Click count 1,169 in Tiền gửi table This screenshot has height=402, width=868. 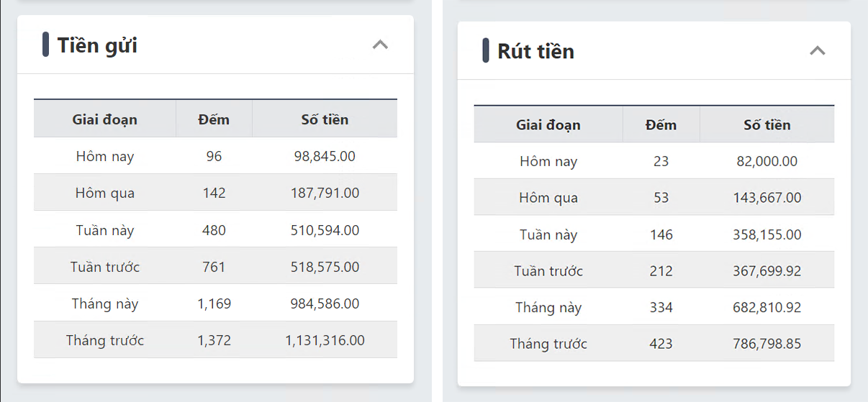click(214, 303)
